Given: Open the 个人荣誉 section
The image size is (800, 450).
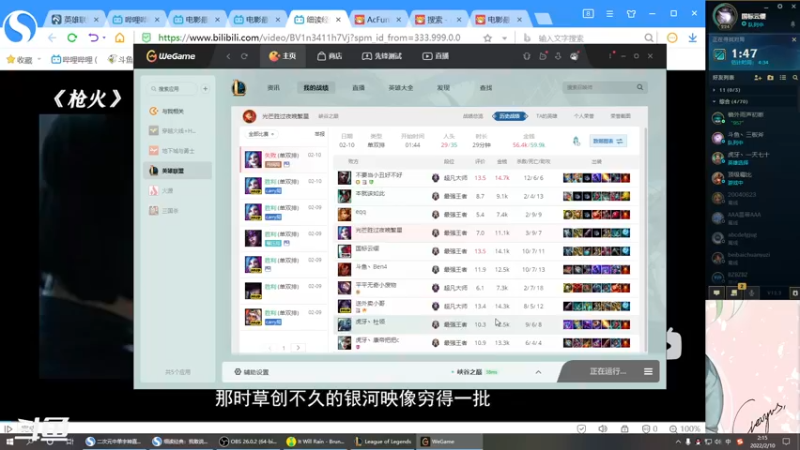Looking at the screenshot, I should point(584,116).
